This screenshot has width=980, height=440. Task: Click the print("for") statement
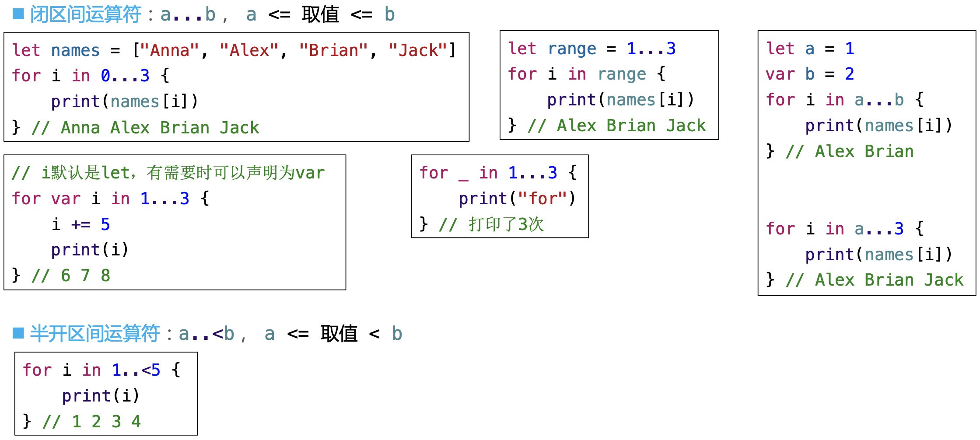pyautogui.click(x=517, y=199)
